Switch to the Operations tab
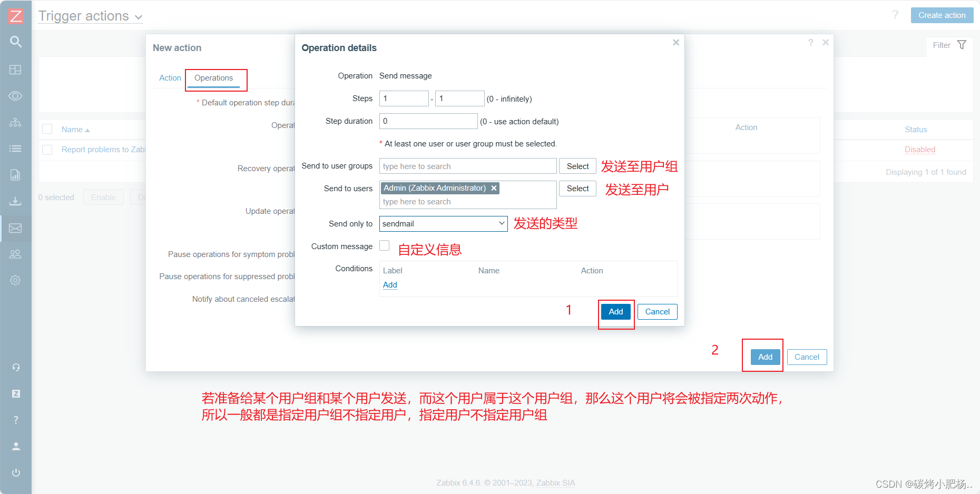 [x=213, y=78]
